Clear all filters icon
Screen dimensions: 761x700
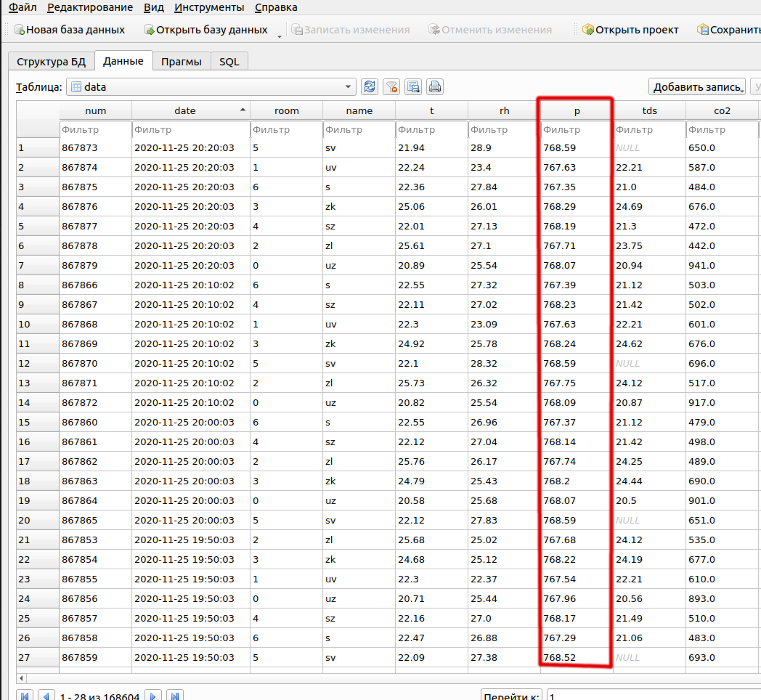coord(391,87)
